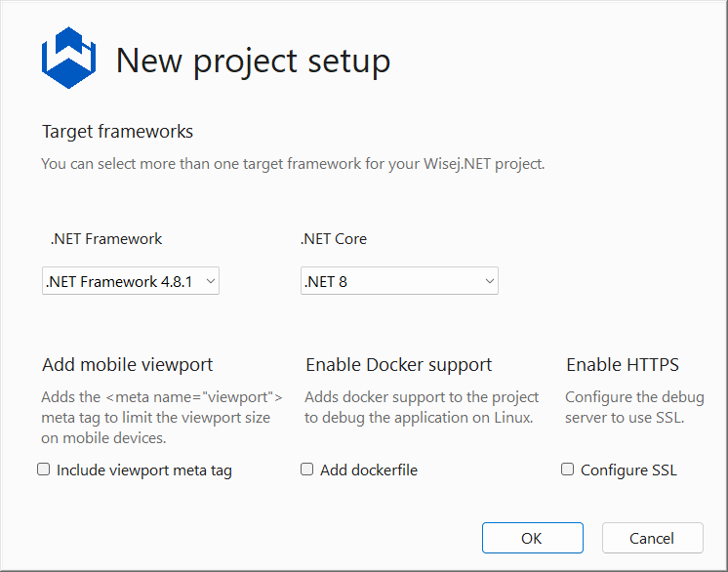Click the .NET Framework column label
The width and height of the screenshot is (728, 572).
(x=106, y=239)
